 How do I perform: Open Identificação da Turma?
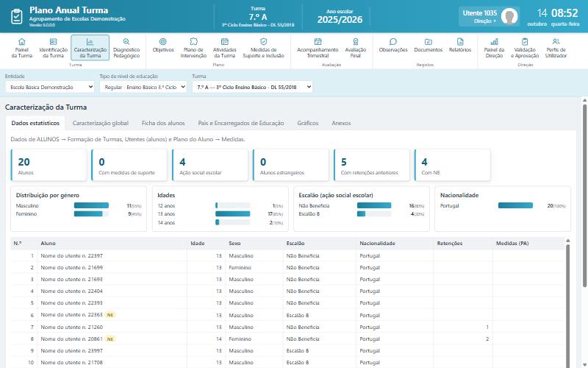click(x=53, y=48)
